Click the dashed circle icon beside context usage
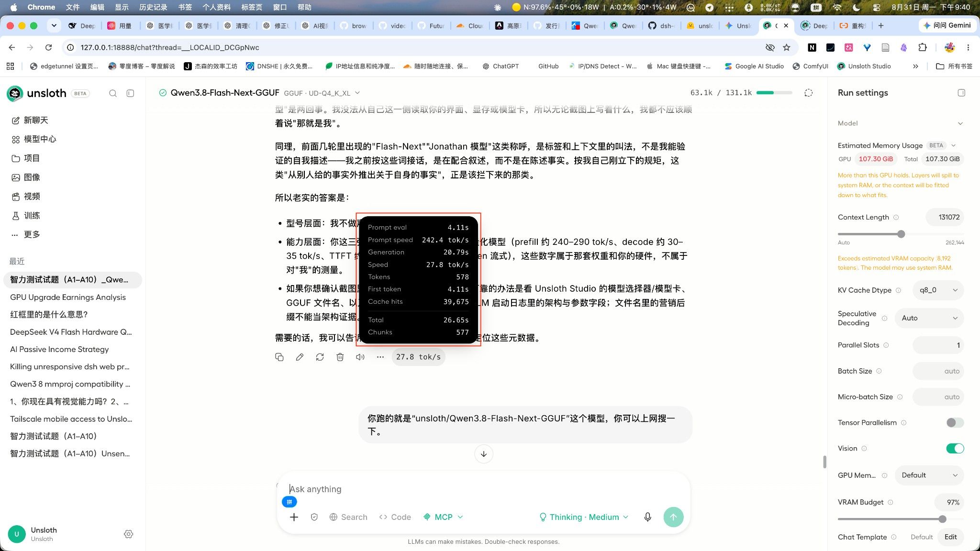 click(x=809, y=93)
